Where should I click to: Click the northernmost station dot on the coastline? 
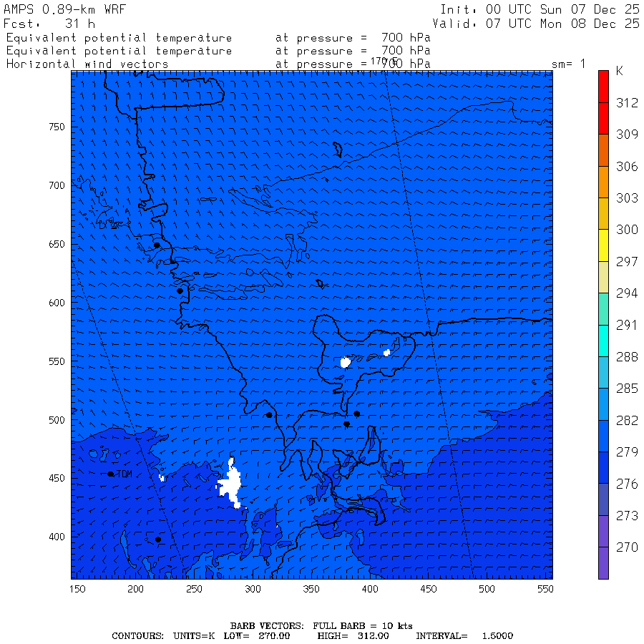point(157,245)
